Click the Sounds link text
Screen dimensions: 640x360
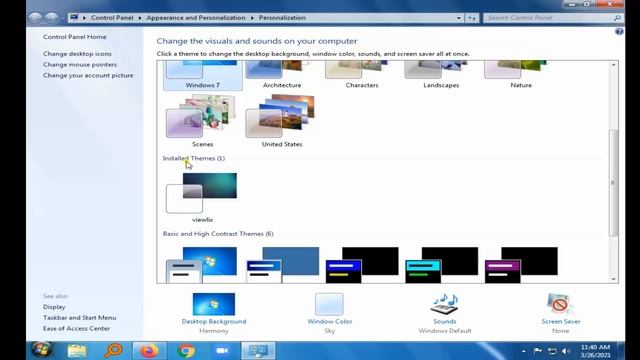pos(444,322)
